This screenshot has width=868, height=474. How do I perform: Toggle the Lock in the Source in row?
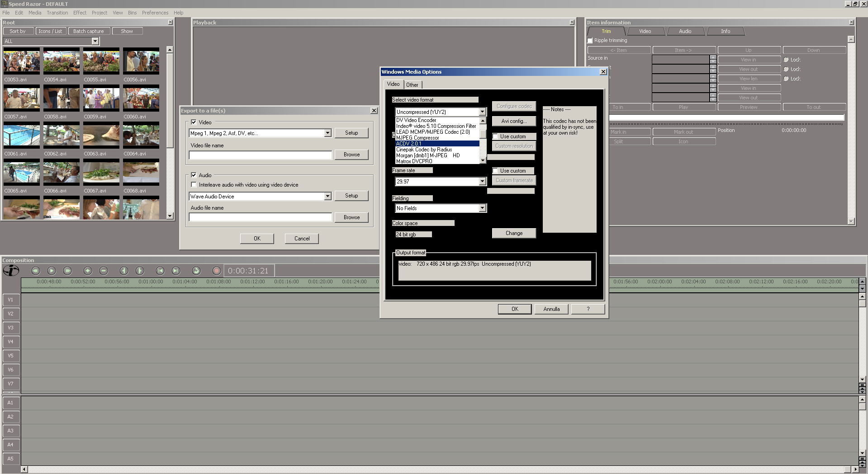tap(786, 60)
